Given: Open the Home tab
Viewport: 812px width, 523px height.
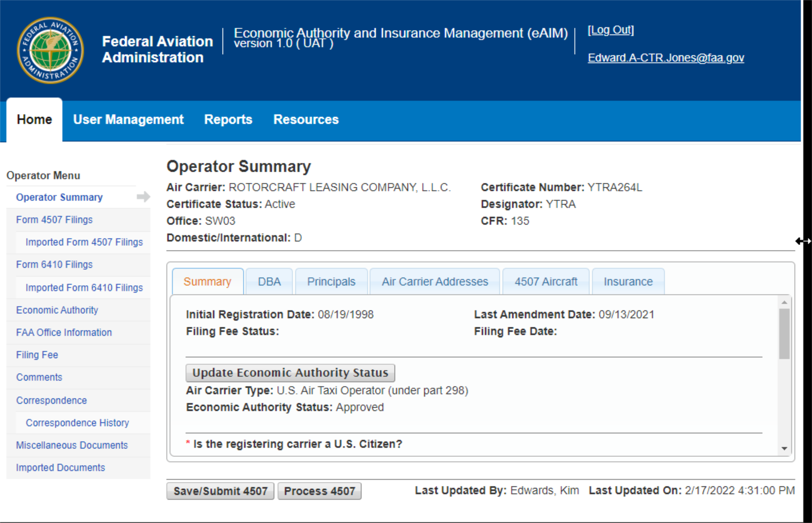Looking at the screenshot, I should [x=34, y=120].
